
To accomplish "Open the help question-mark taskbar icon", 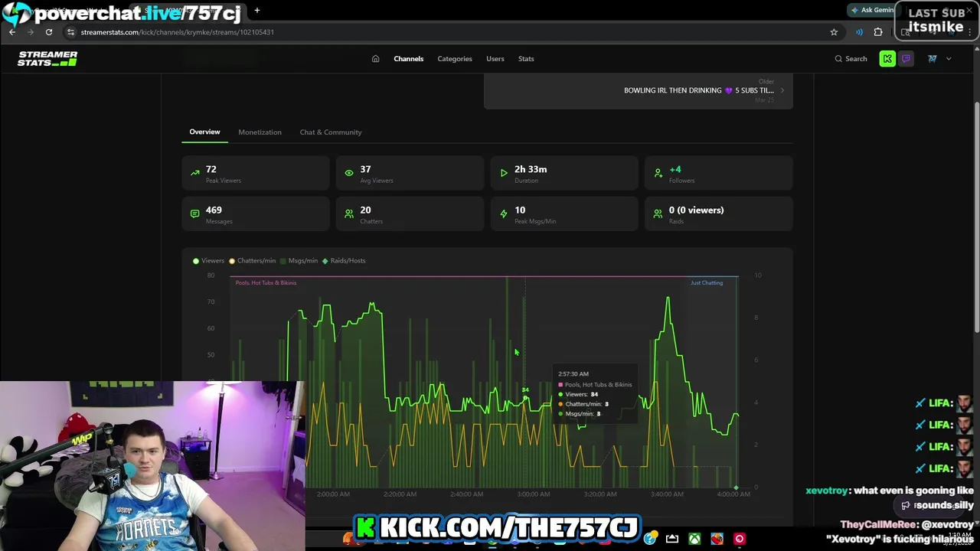I will [650, 539].
